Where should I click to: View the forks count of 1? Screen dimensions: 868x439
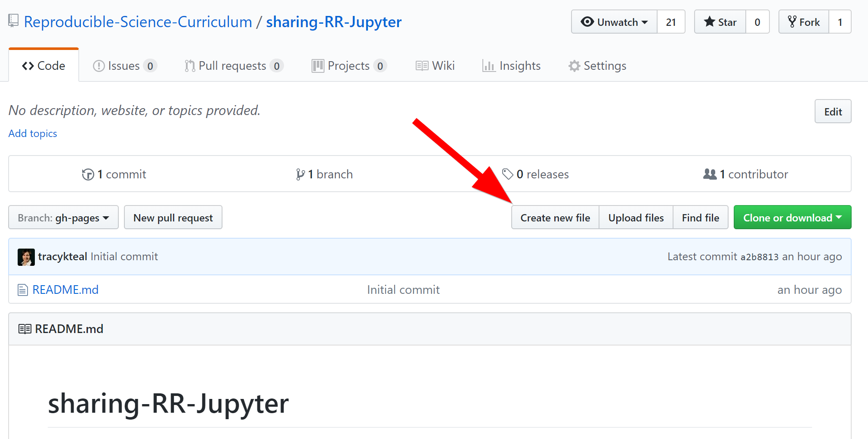tap(840, 22)
